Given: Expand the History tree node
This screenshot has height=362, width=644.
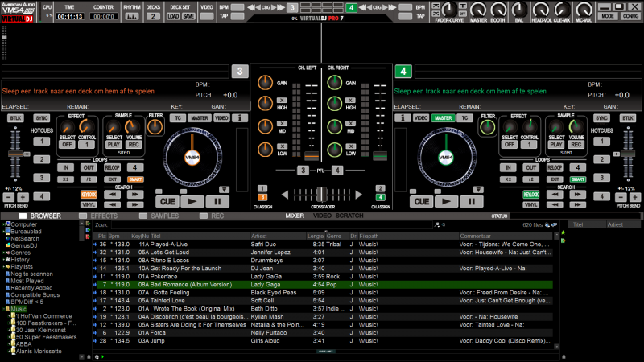Looking at the screenshot, I should point(4,260).
